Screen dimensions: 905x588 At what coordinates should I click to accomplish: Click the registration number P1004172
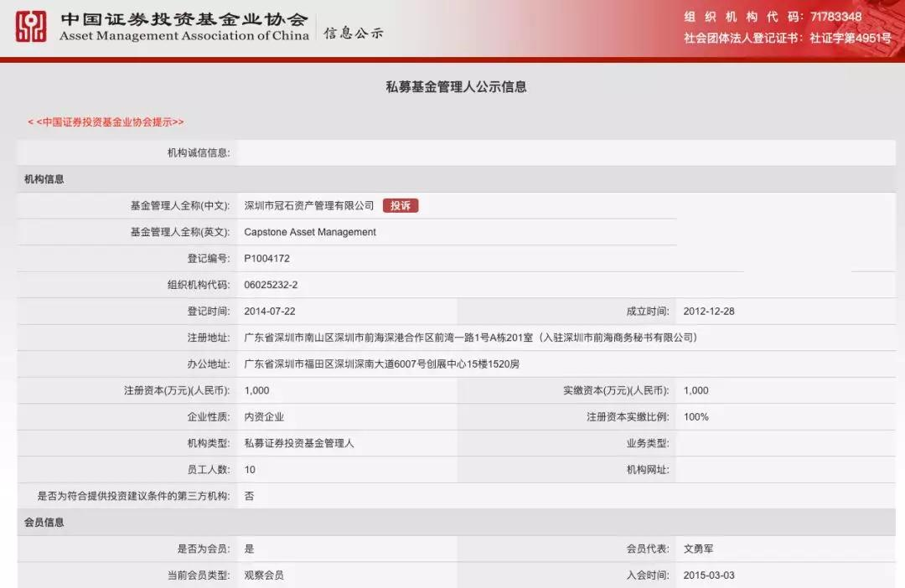[x=266, y=259]
